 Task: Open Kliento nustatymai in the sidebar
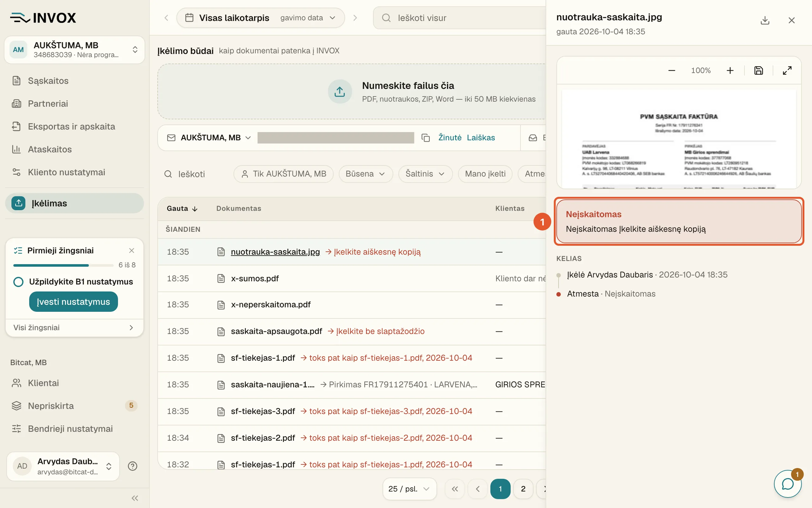click(x=74, y=172)
